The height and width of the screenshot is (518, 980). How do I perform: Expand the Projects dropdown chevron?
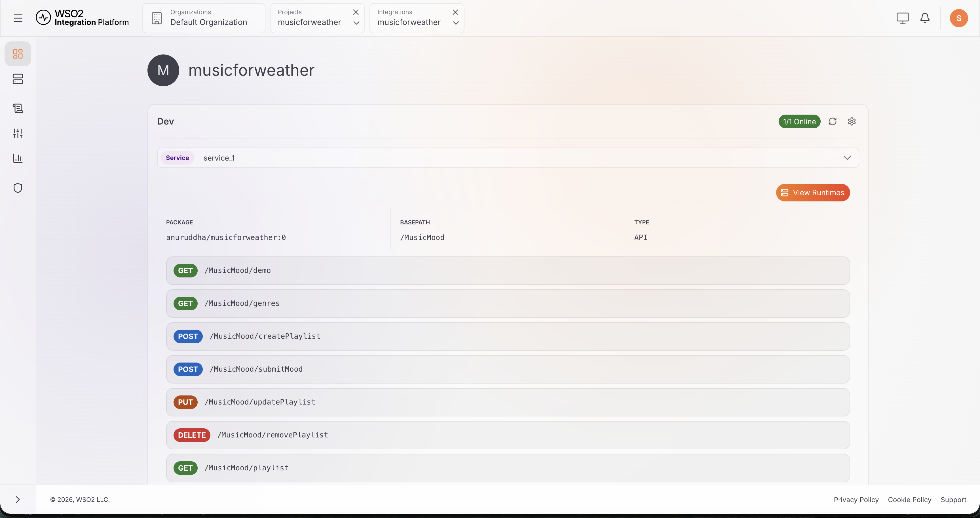point(356,23)
